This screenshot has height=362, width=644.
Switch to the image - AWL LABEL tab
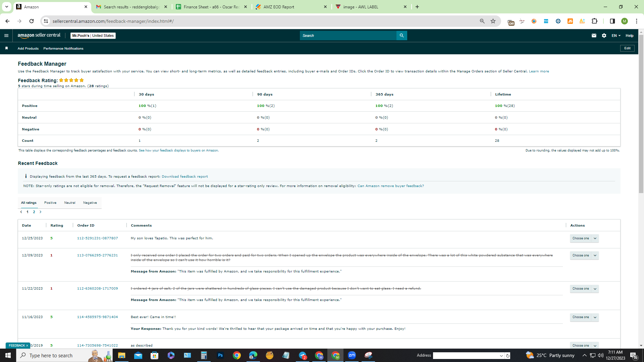[x=371, y=7]
